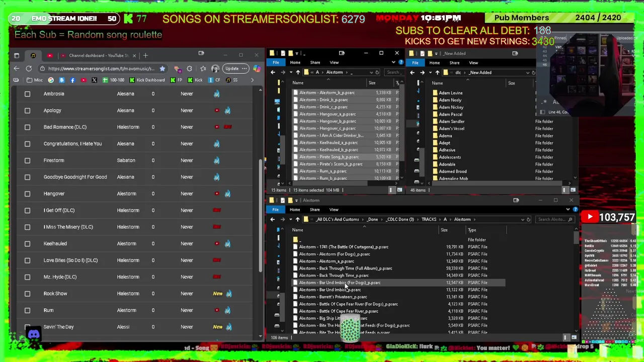The image size is (644, 362).
Task: Refresh address bar in bottom Alestorm Explorer
Action: click(528, 219)
